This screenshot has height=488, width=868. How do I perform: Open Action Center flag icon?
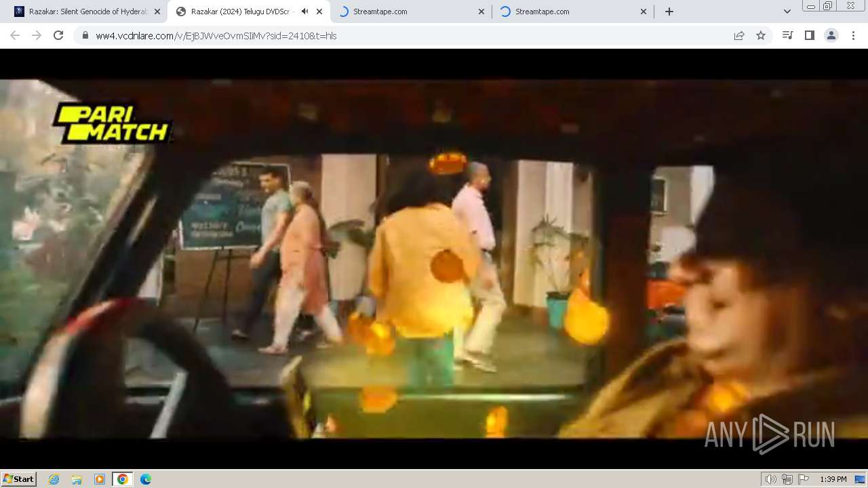click(x=804, y=479)
